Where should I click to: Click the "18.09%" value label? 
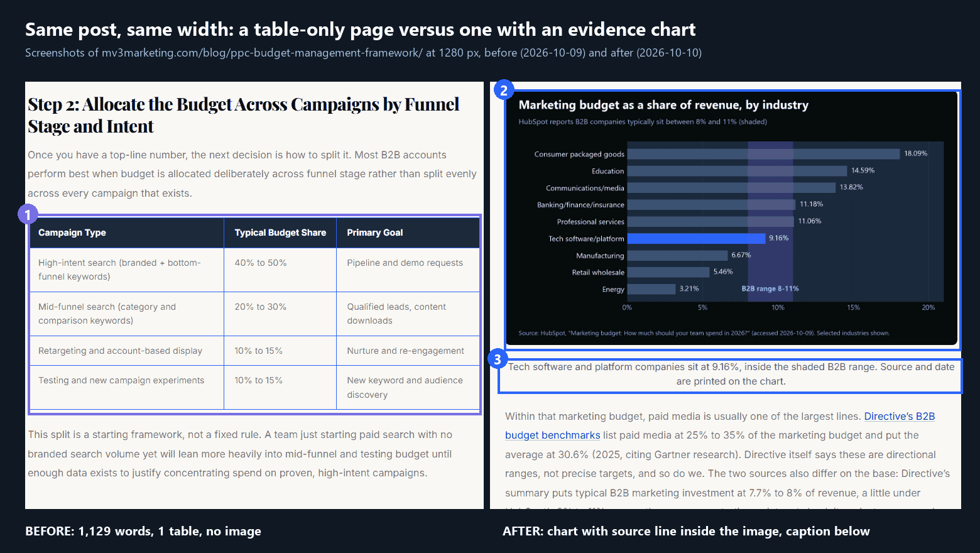[915, 153]
